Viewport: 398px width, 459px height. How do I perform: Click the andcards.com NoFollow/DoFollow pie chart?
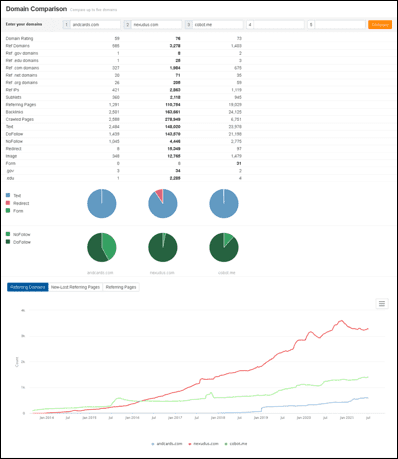[x=102, y=247]
